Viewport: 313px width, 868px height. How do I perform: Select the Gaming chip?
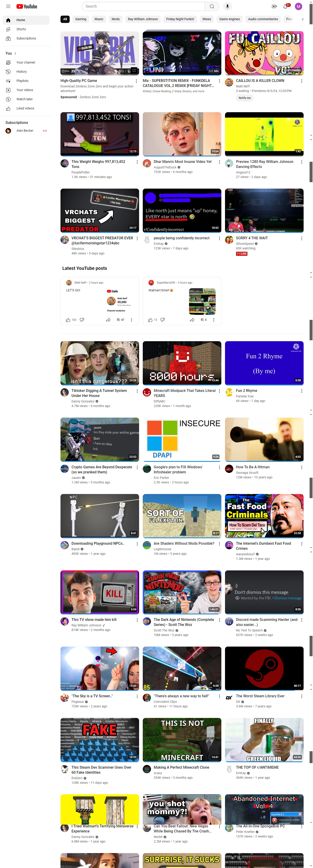click(81, 19)
